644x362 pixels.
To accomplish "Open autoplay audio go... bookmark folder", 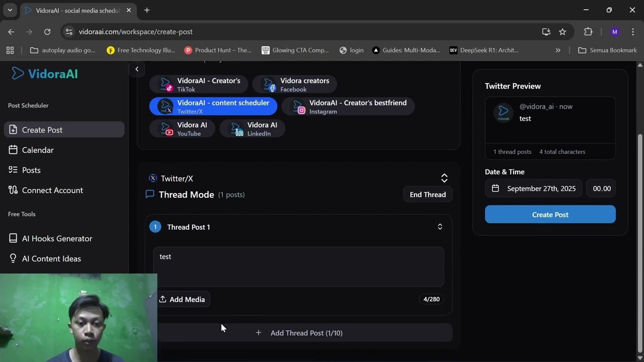I will coord(63,50).
